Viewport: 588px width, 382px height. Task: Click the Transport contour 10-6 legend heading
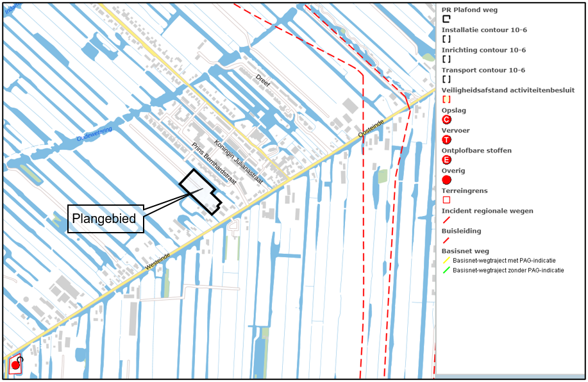click(483, 70)
